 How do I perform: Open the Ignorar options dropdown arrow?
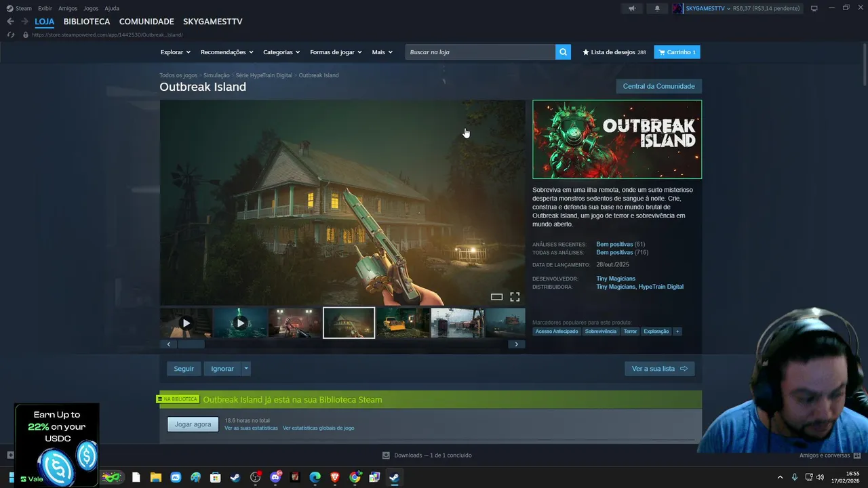point(246,369)
